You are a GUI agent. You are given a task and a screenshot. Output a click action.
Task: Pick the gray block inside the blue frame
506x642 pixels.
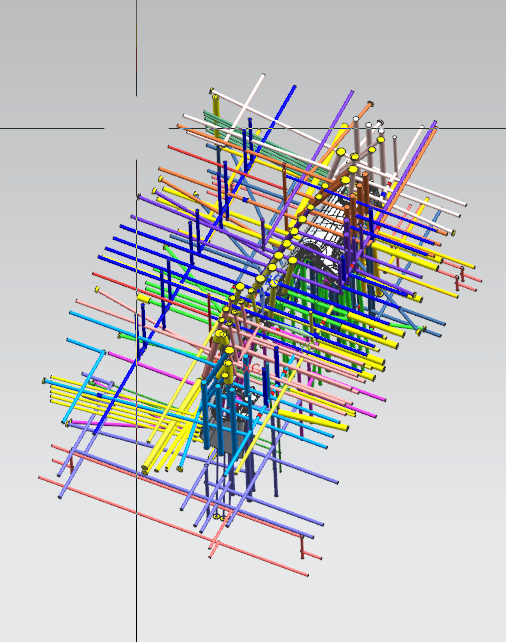tap(229, 439)
